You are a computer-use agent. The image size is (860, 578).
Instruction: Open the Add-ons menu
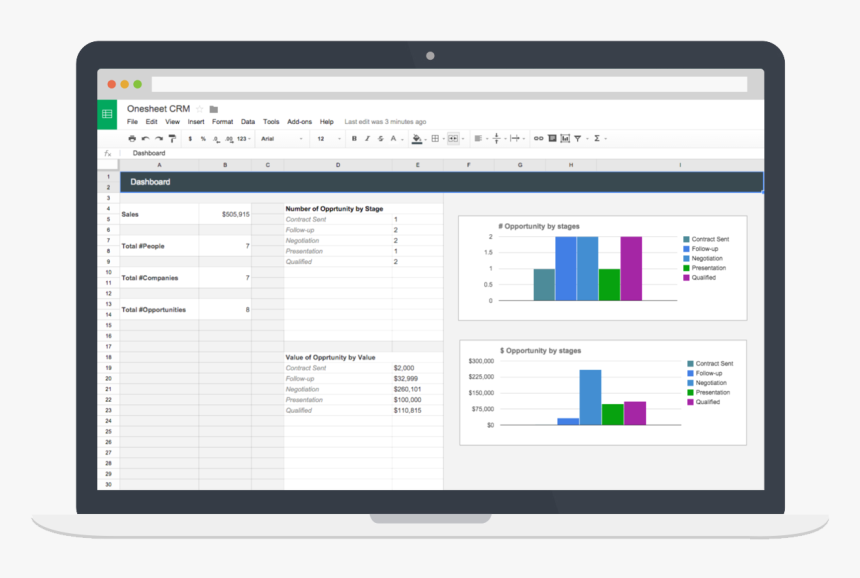coord(300,121)
